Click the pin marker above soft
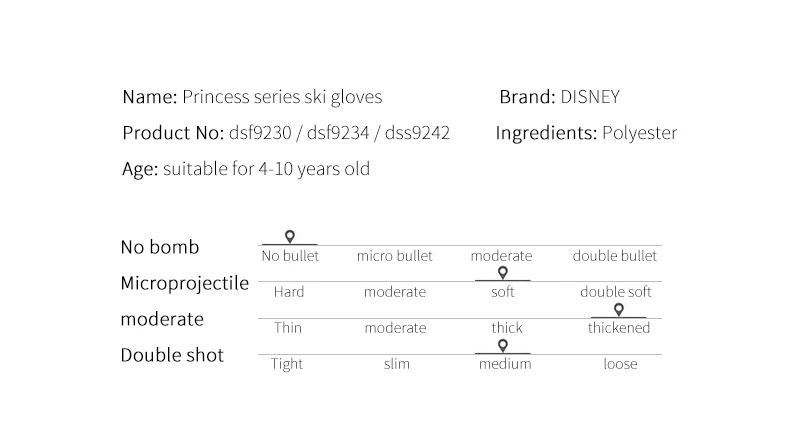The width and height of the screenshot is (790, 430). [x=502, y=273]
